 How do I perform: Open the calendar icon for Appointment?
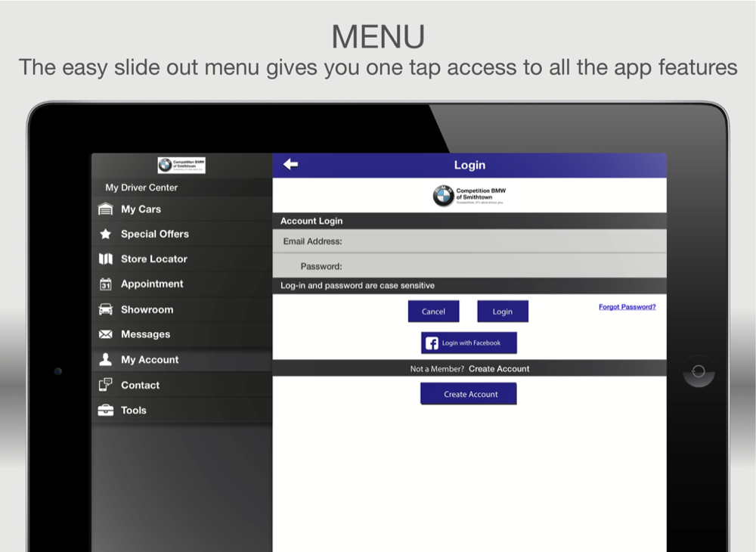coord(106,284)
